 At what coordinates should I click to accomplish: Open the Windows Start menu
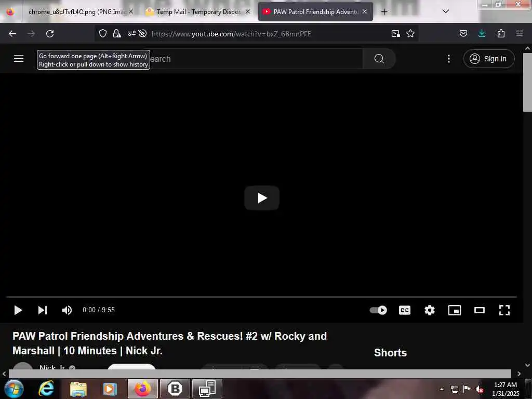coord(14,389)
